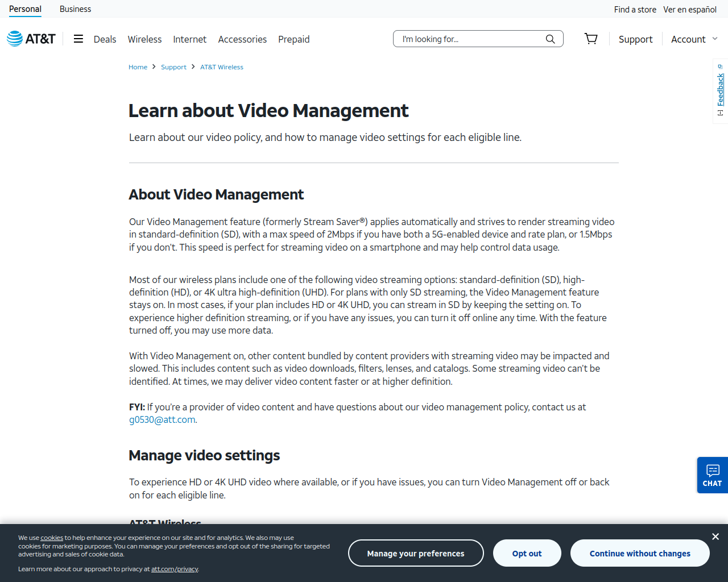
Task: Open the CHAT widget
Action: coord(712,475)
